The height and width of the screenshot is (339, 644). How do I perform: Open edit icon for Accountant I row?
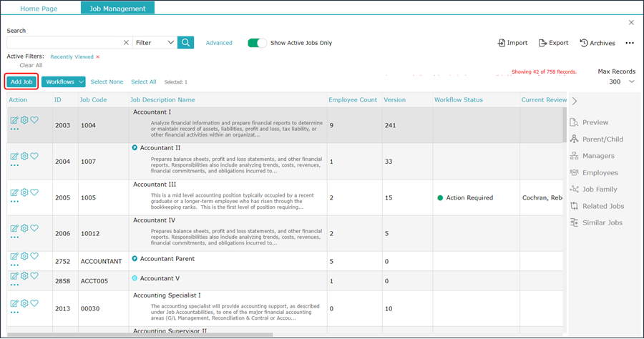coord(14,120)
